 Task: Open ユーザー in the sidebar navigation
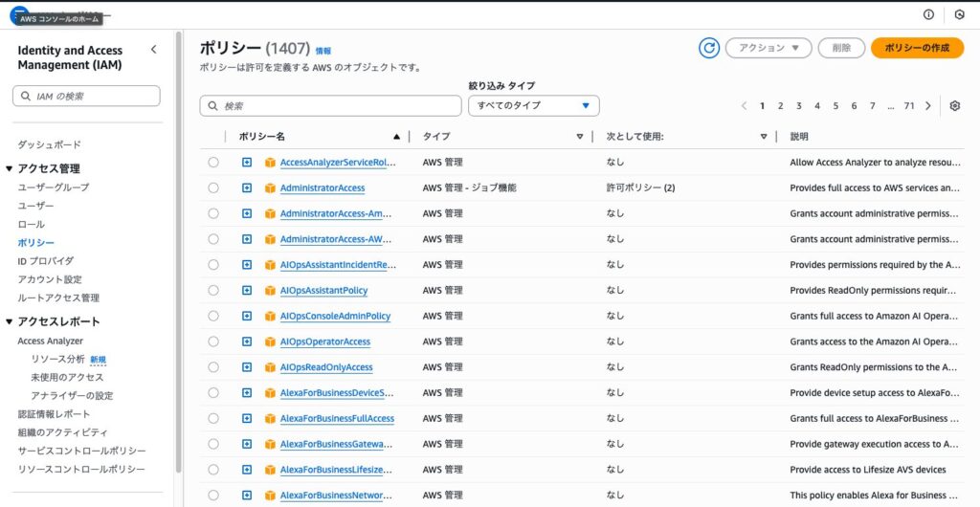point(35,206)
